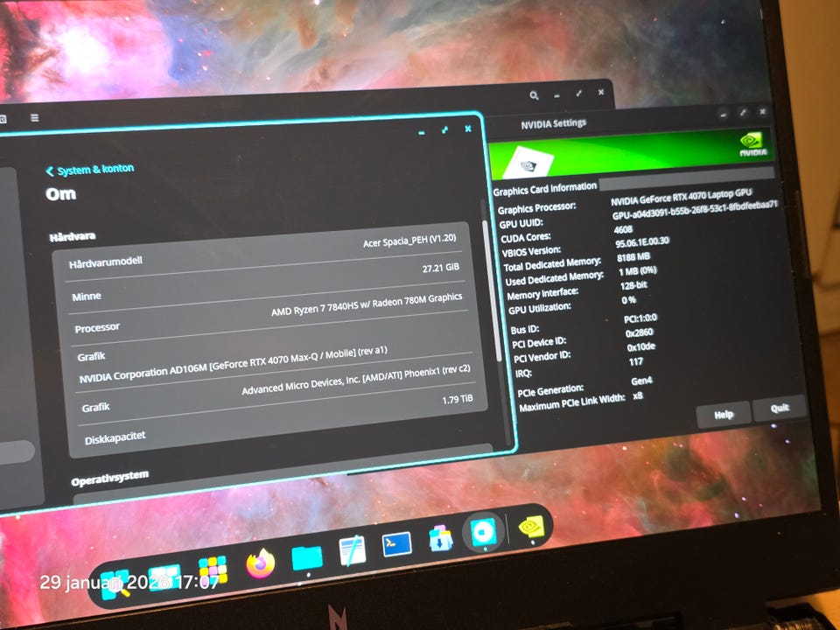This screenshot has height=630, width=840.
Task: Click the search icon of the background window
Action: (534, 95)
